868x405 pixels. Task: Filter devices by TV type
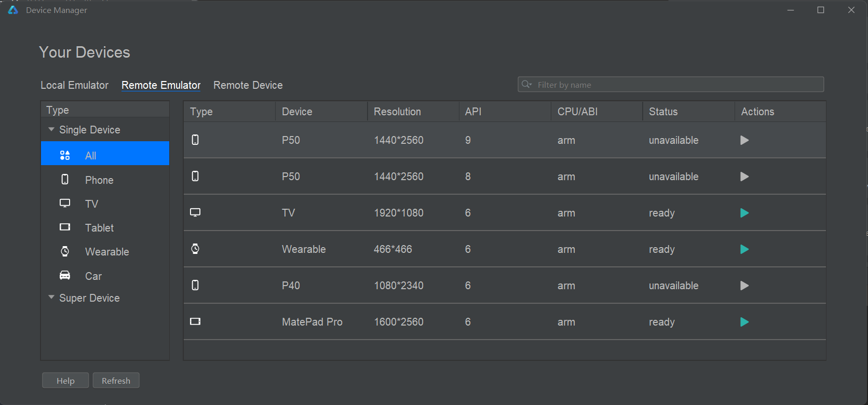(x=105, y=204)
